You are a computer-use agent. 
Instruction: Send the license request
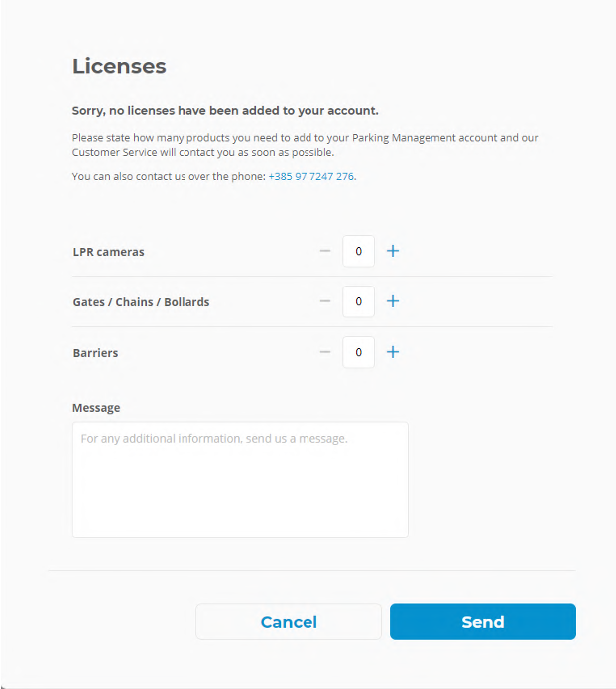pos(483,622)
